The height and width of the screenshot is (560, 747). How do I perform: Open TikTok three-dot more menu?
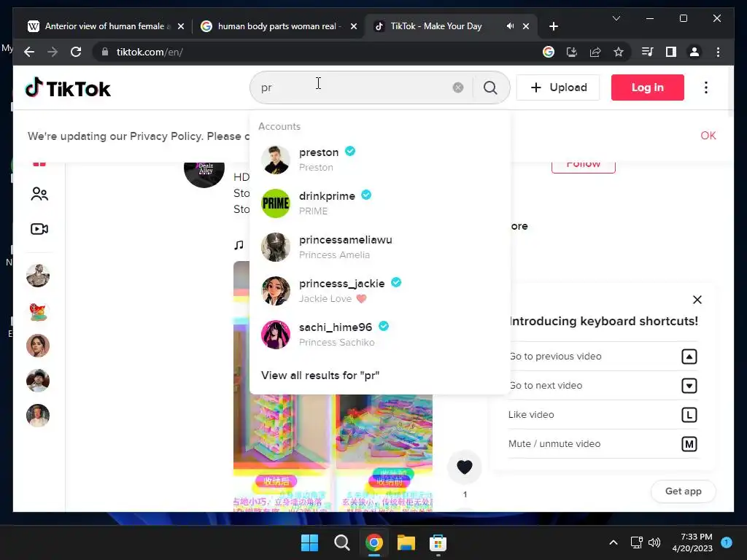[x=706, y=87]
